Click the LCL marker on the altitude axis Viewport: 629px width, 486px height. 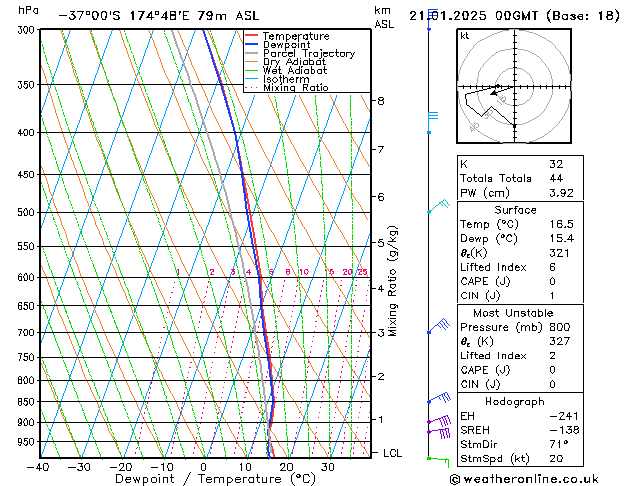point(394,453)
